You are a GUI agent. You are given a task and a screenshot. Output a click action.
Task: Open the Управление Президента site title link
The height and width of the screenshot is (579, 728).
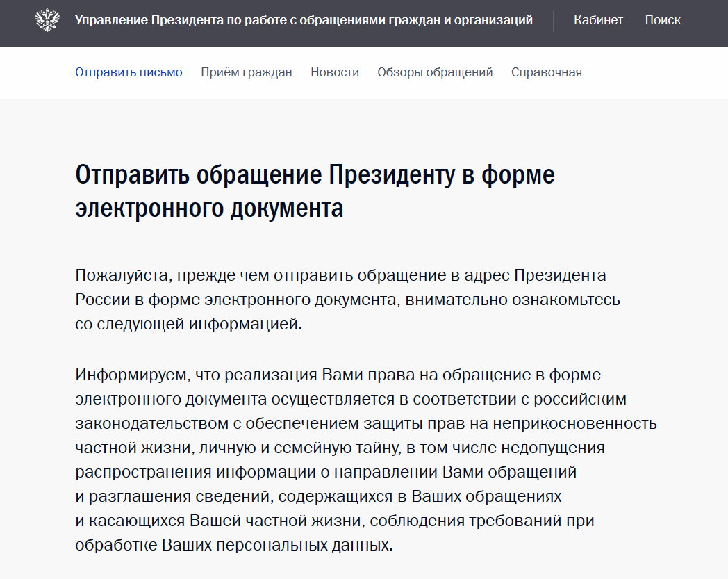[304, 20]
